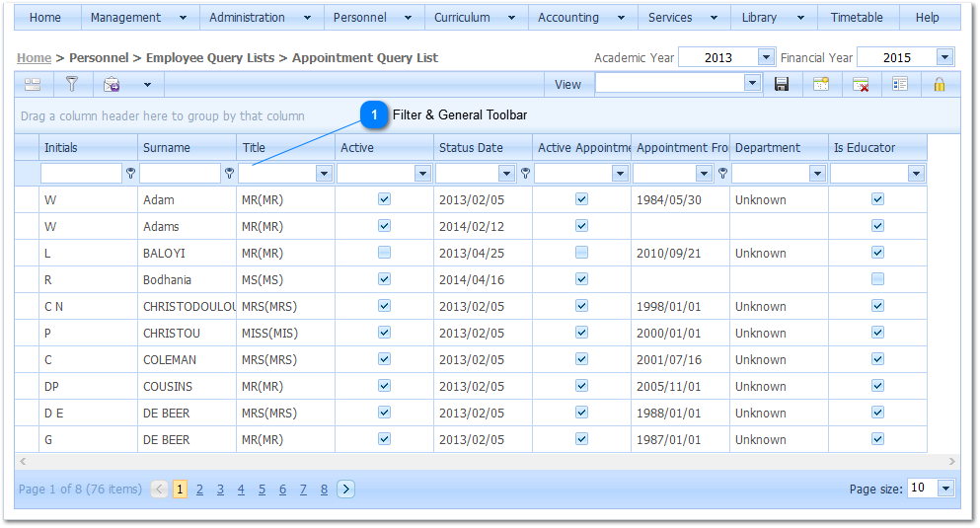Open the Academic Year dropdown
980x528 pixels.
point(766,58)
